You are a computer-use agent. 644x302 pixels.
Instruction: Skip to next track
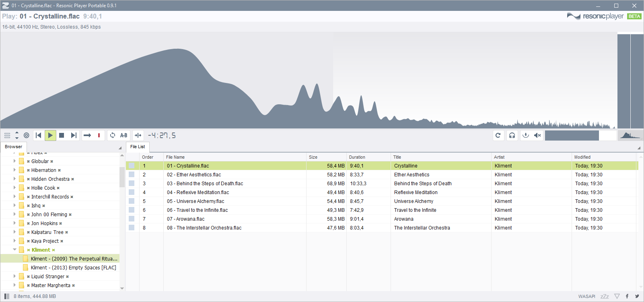coord(74,135)
